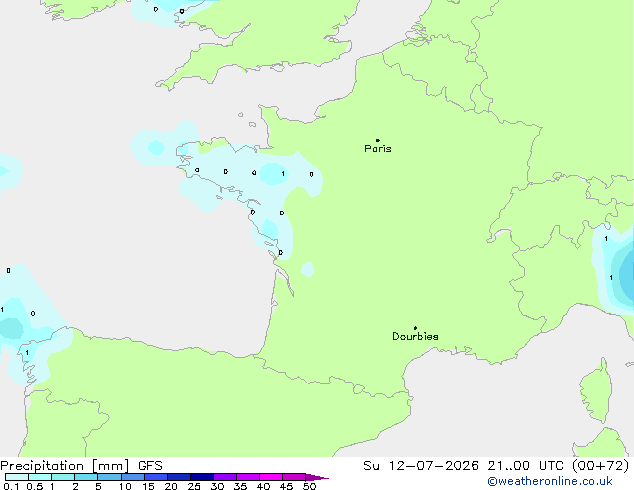Pick the legend swatch between 40 and 45
Image resolution: width=634 pixels, height=490 pixels.
pos(271,477)
